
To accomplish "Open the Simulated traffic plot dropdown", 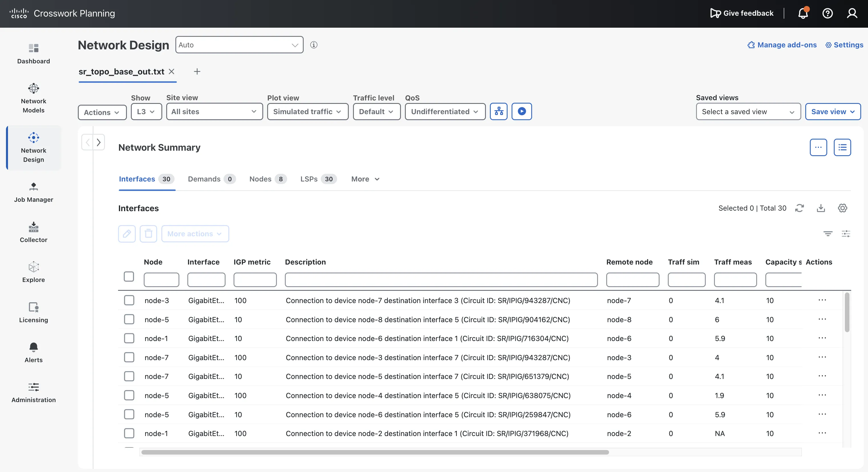I will (x=308, y=112).
